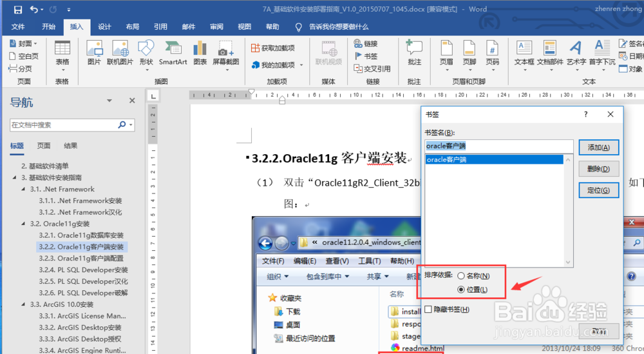Click the Delete (删除) bookmark button
The width and height of the screenshot is (644, 354).
(598, 169)
